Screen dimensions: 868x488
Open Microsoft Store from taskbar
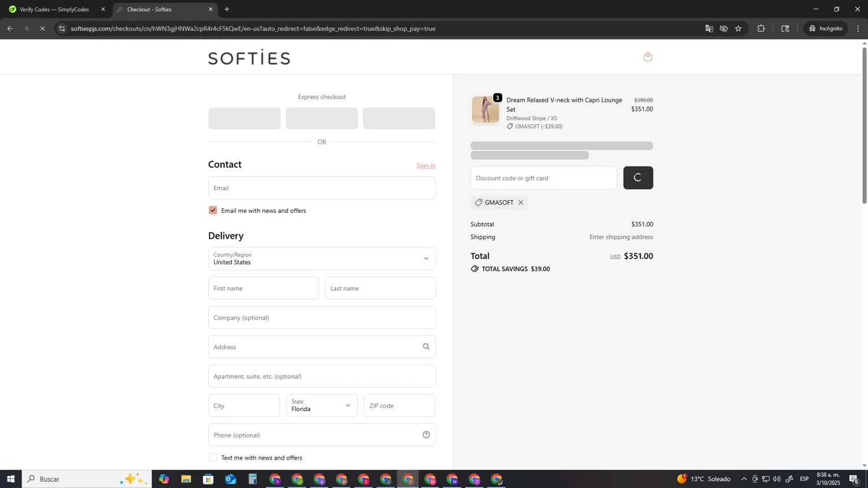pos(208,479)
